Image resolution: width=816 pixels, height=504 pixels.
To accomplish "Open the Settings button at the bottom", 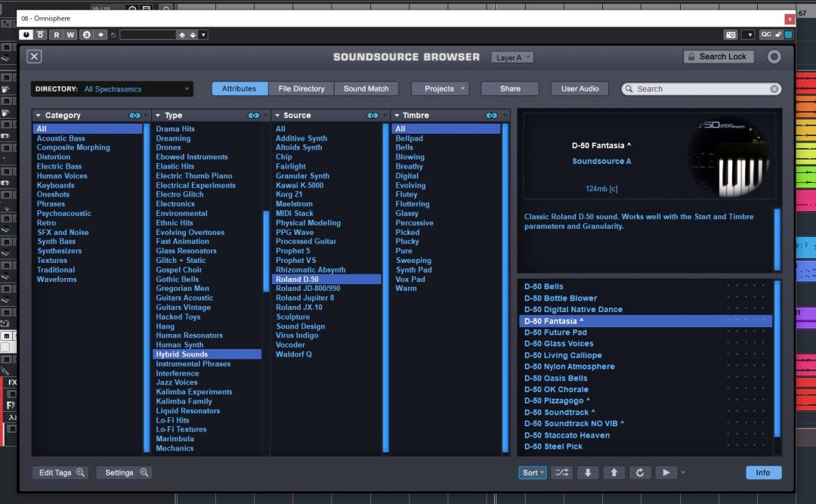I will click(125, 473).
